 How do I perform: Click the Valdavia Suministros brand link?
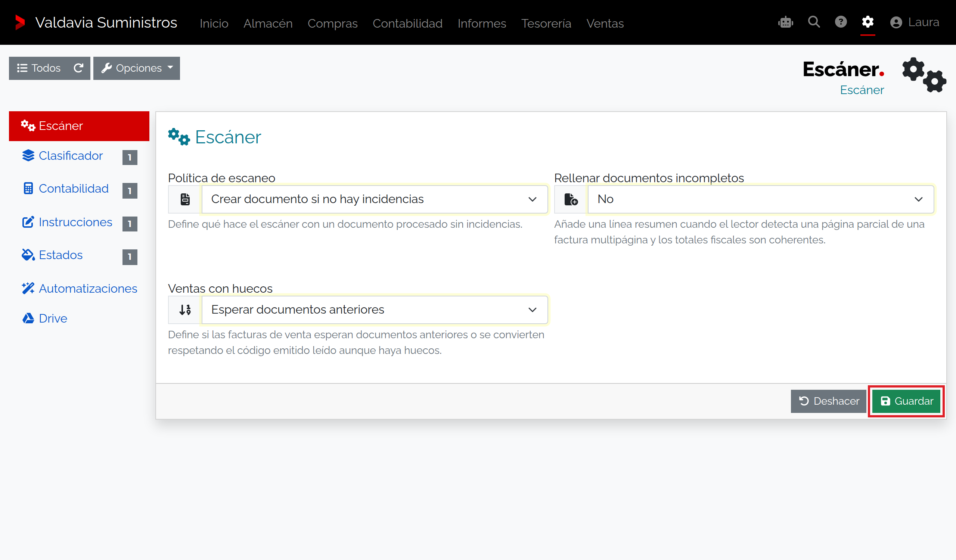click(106, 22)
